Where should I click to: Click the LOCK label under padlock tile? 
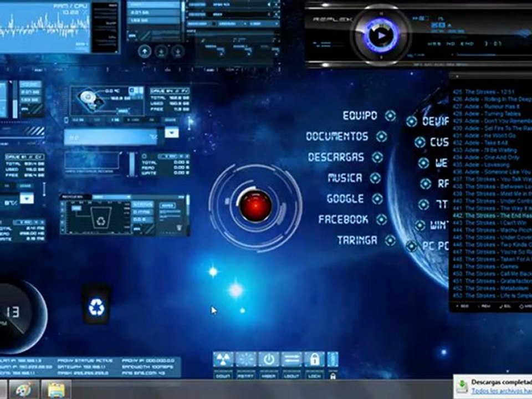click(x=314, y=376)
